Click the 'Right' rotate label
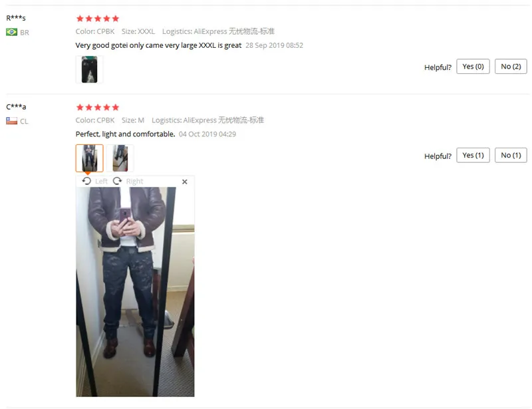Screen dimensions: 532x409 tap(135, 182)
